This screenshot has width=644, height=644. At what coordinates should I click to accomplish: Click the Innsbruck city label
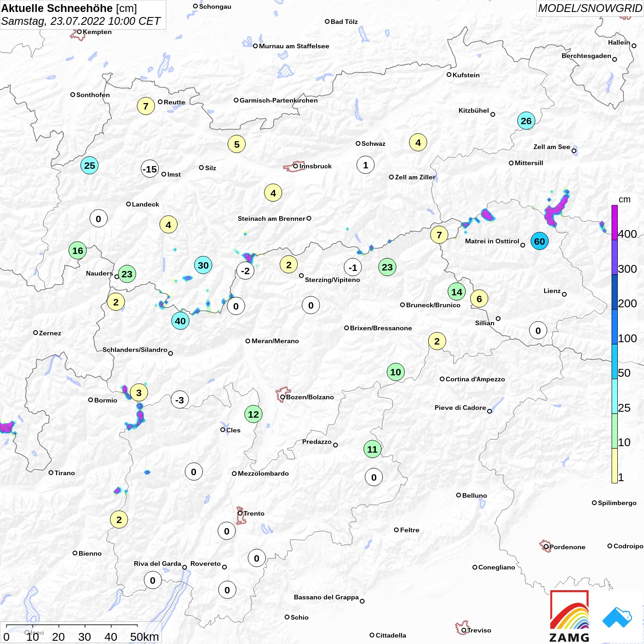point(316,166)
